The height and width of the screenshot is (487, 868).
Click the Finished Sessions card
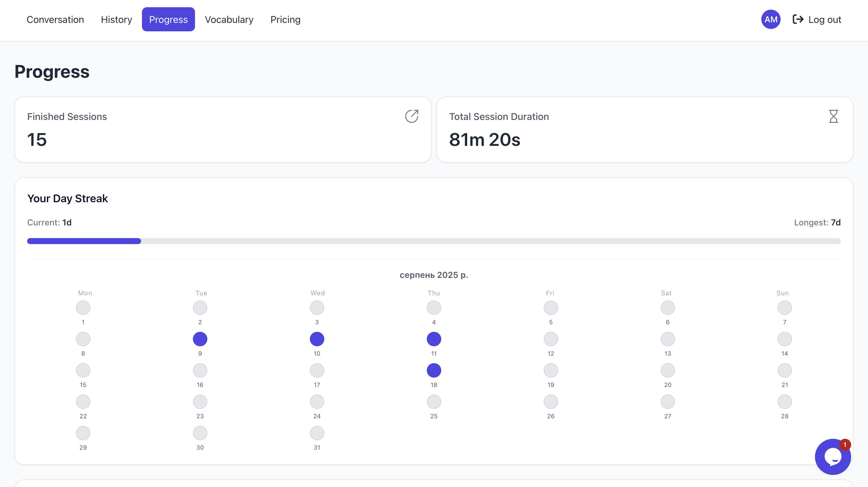pos(222,130)
